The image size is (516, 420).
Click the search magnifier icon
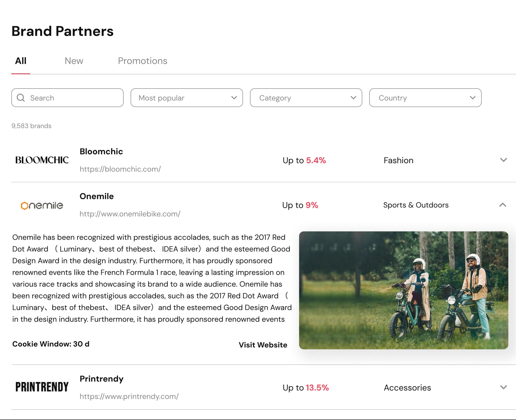[x=21, y=98]
